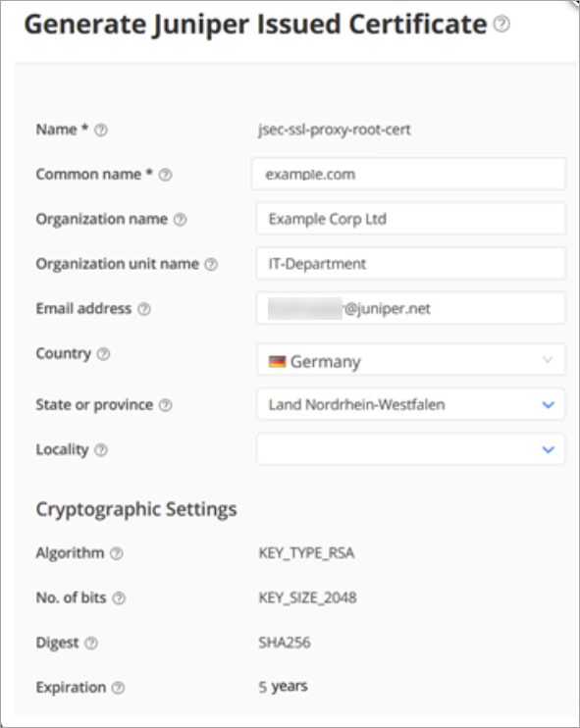
Task: Click the Generate Juniper Issued Certificate title
Action: pyautogui.click(x=255, y=25)
